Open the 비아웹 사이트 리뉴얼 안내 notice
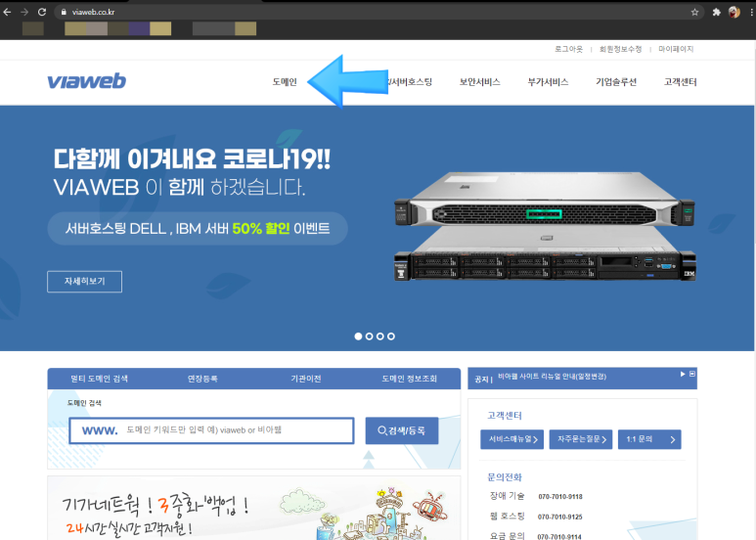Screen dimensions: 756x540 point(552,377)
